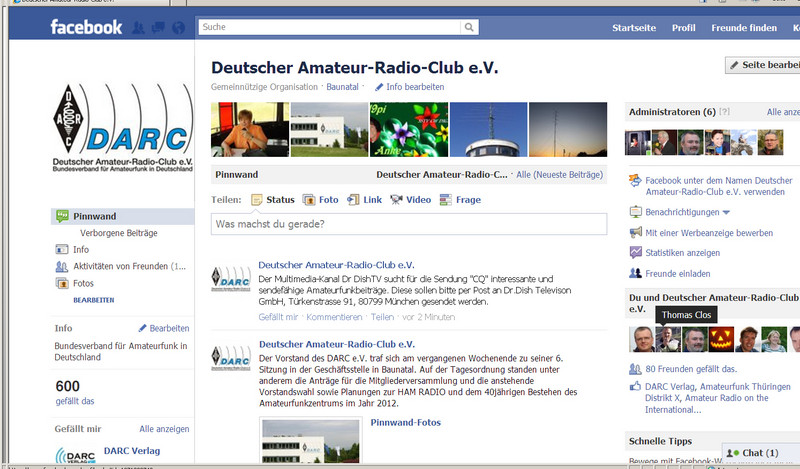Click Seite bearbeiten button
This screenshot has width=800, height=469.
pyautogui.click(x=762, y=65)
